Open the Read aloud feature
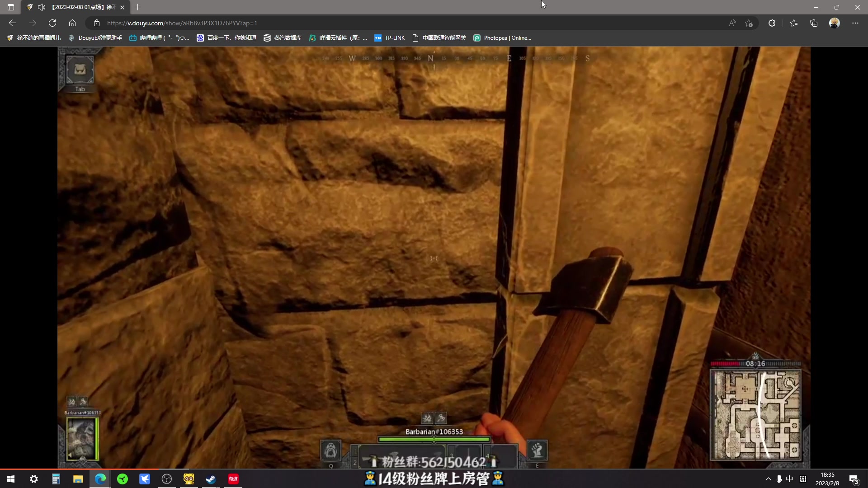Viewport: 868px width, 488px height. coord(732,23)
